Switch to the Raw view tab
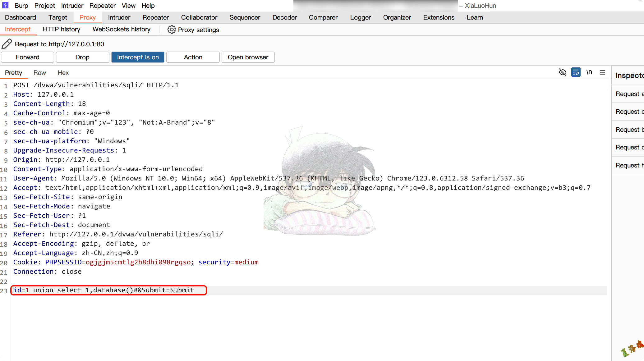The height and width of the screenshot is (361, 644). (x=40, y=73)
